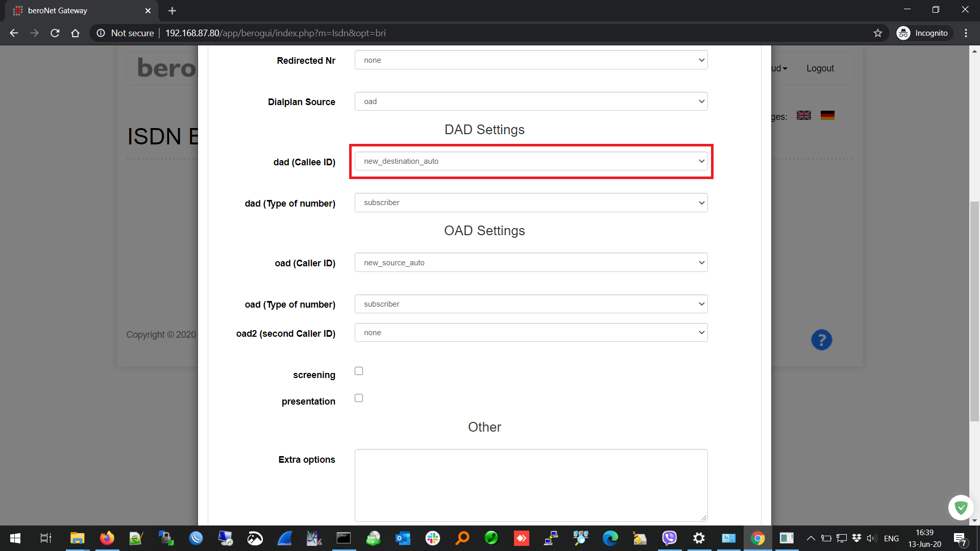This screenshot has width=980, height=551.
Task: Switch language to German flag icon
Action: pyautogui.click(x=827, y=115)
